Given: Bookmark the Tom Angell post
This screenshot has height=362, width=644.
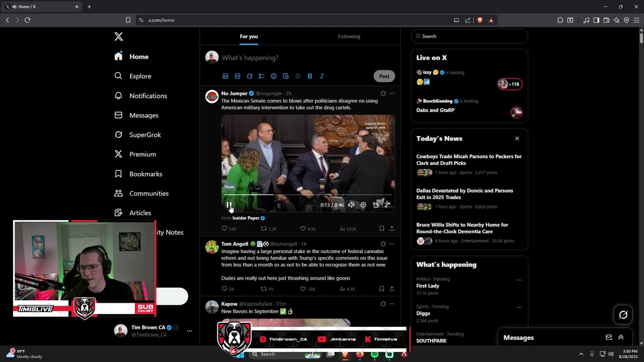Looking at the screenshot, I should click(382, 289).
